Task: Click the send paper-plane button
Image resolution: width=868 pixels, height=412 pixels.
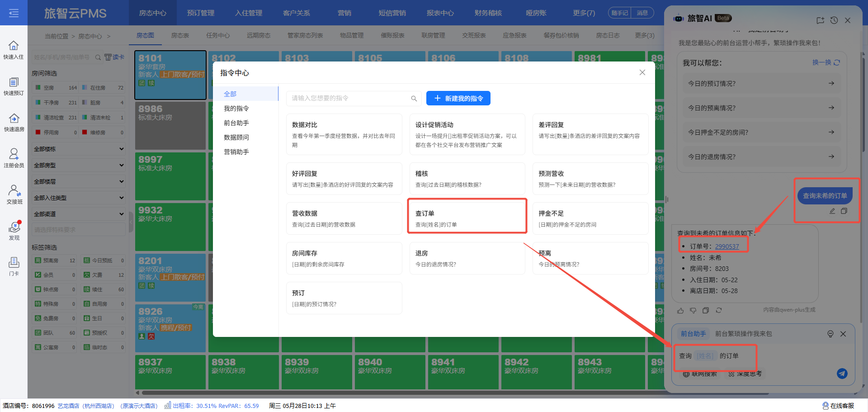Action: 842,374
